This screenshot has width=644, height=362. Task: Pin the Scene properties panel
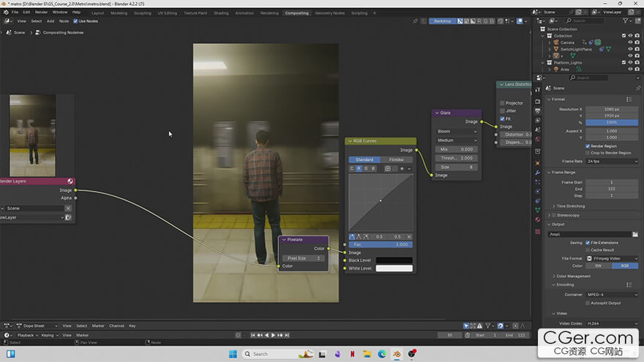[637, 88]
